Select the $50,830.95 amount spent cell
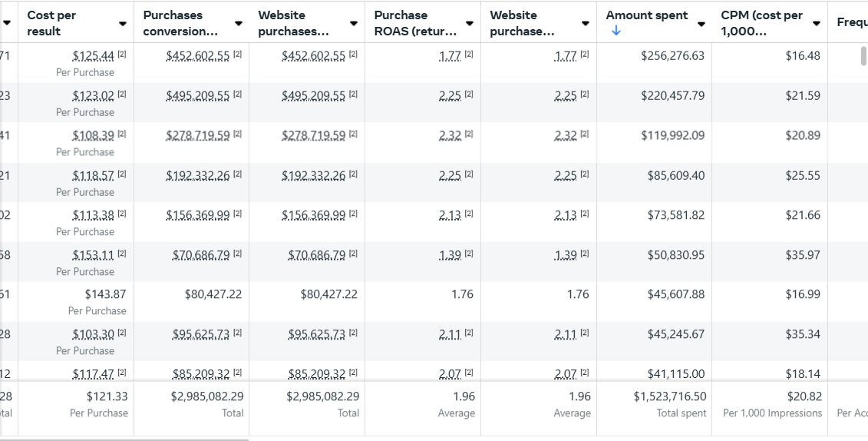Screen dimensions: 868x441 click(x=676, y=254)
